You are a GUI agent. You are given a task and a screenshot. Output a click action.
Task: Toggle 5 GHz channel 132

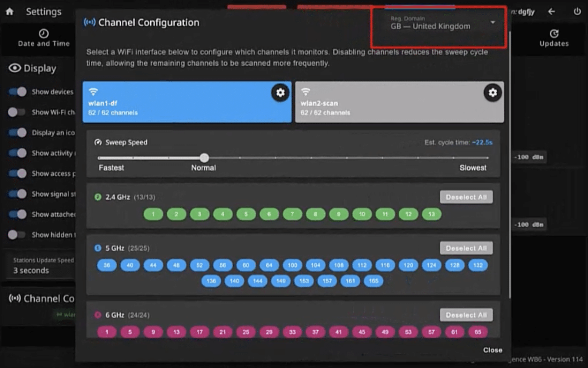click(478, 265)
